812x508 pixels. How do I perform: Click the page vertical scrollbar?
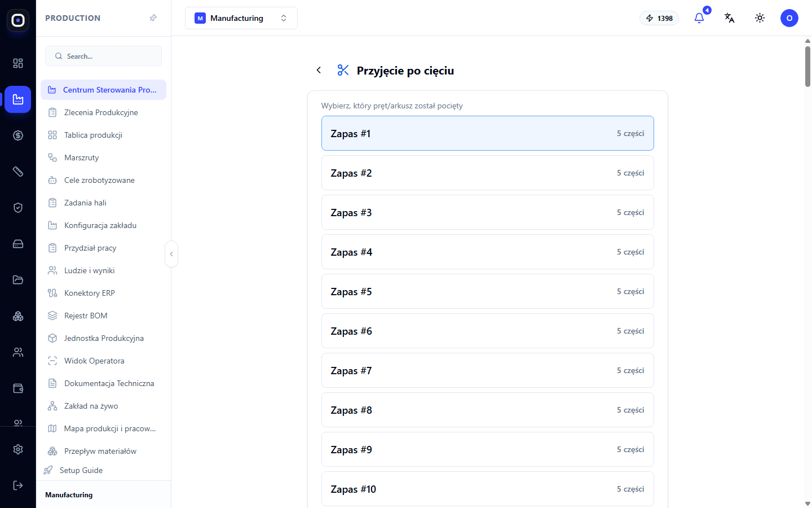pyautogui.click(x=807, y=67)
